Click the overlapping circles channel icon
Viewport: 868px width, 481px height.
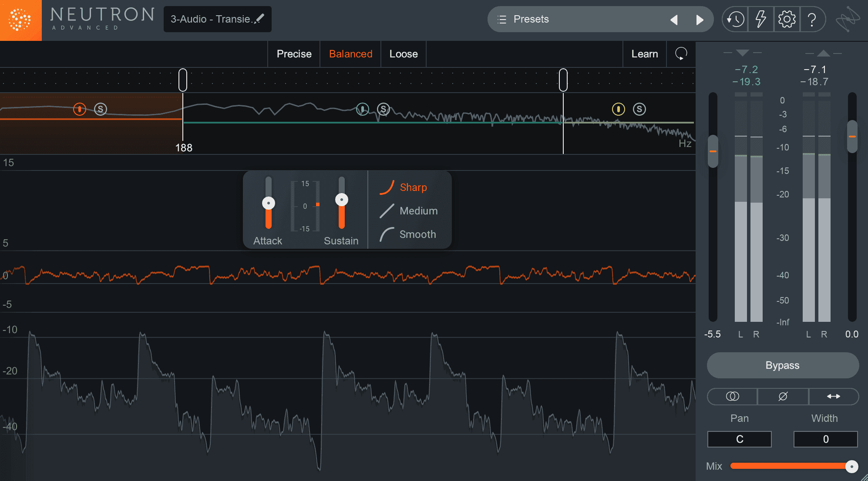point(733,396)
